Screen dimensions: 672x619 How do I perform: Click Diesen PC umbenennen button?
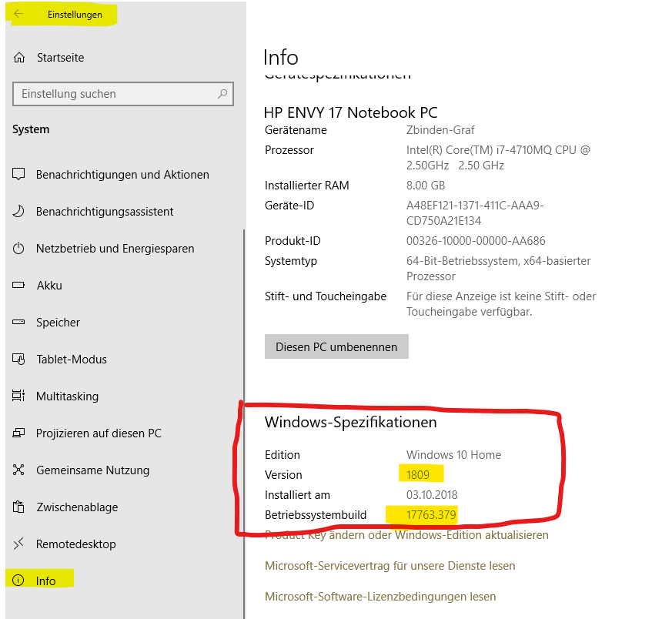coord(336,346)
